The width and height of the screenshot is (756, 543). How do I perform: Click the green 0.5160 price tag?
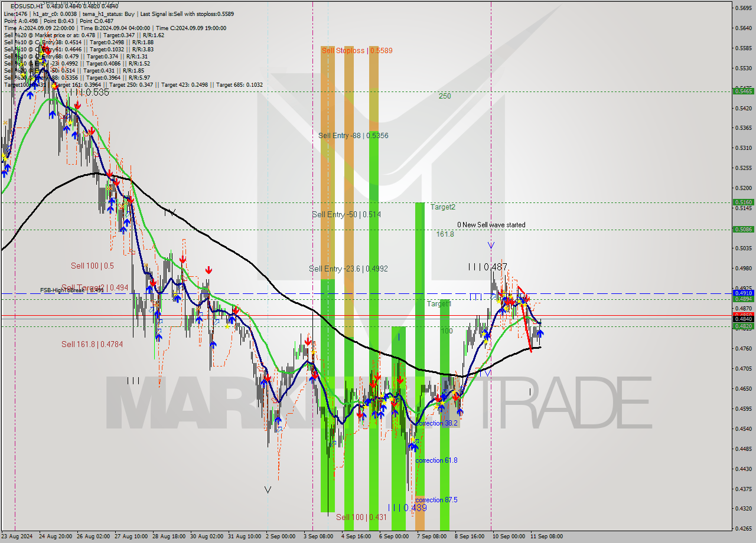pyautogui.click(x=743, y=202)
